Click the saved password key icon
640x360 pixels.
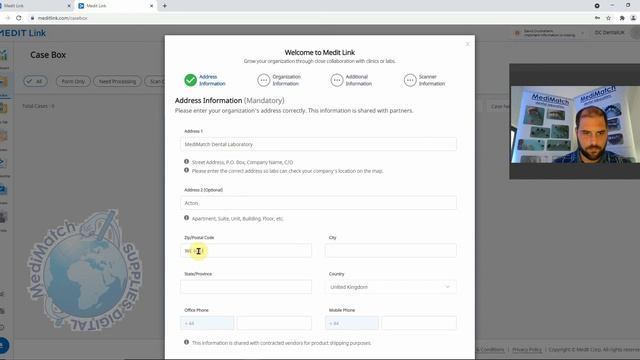click(x=597, y=18)
